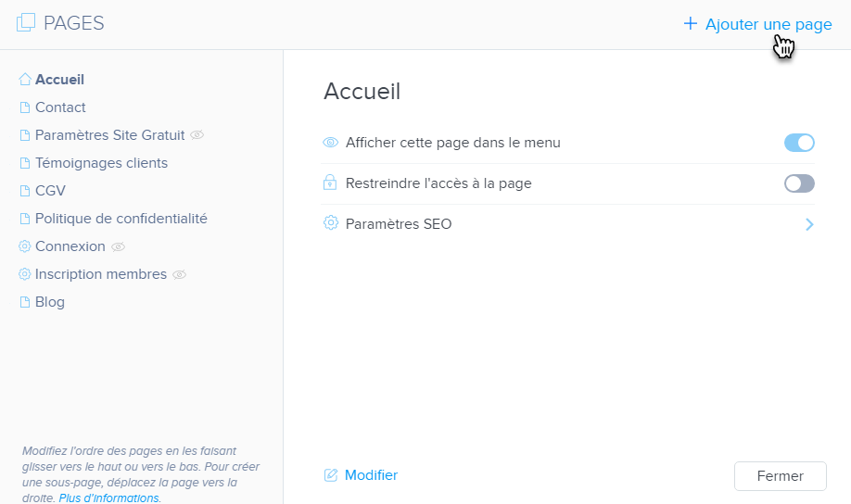This screenshot has height=504, width=851.
Task: Open Témoignages clients page settings
Action: [x=101, y=163]
